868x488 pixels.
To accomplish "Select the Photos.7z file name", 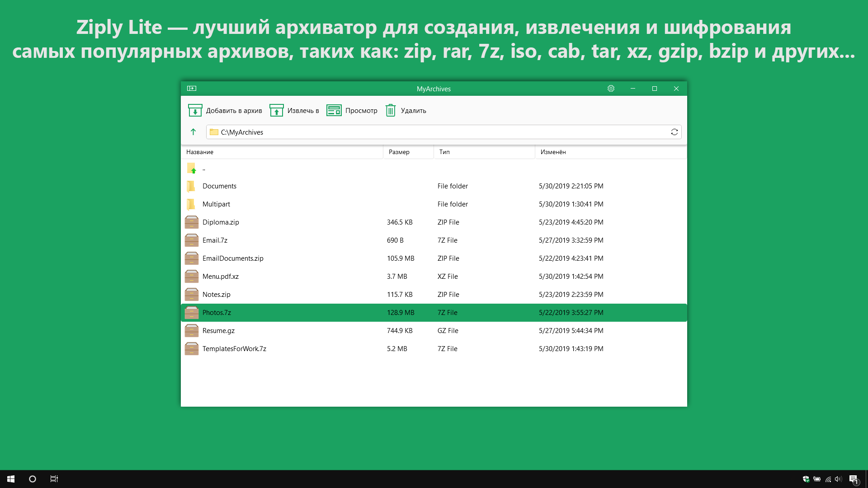I will click(217, 313).
